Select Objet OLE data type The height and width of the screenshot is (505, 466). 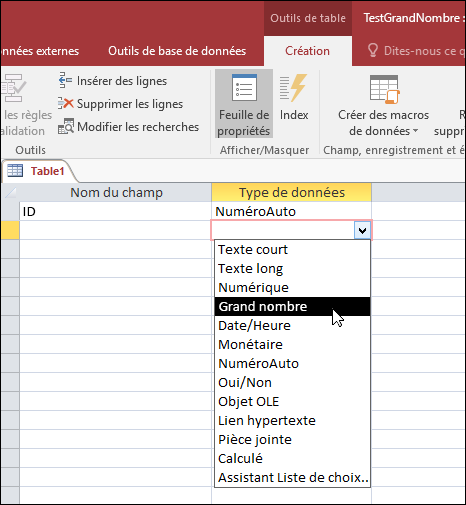coord(292,401)
